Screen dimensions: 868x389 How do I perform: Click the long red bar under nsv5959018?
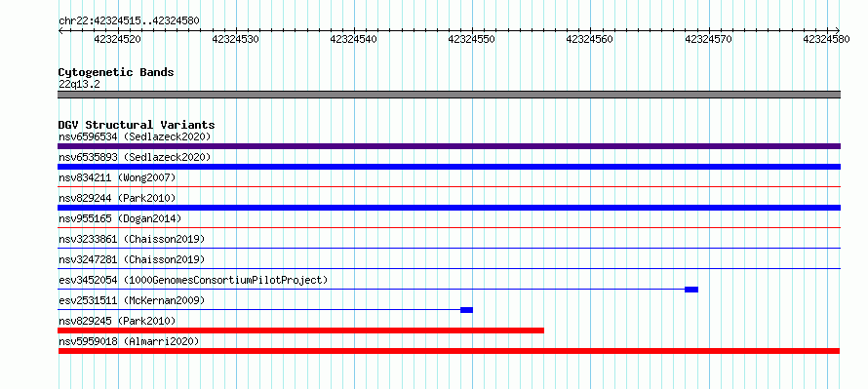[x=449, y=351]
